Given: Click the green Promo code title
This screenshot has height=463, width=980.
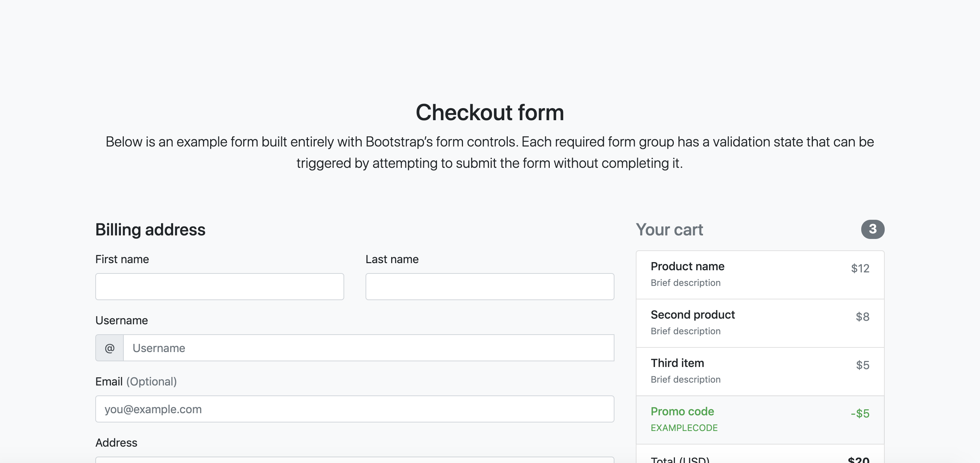Looking at the screenshot, I should [682, 411].
